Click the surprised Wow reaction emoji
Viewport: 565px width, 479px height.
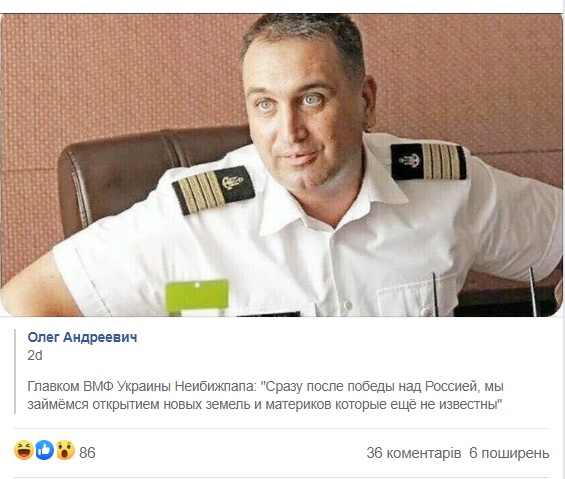pos(65,451)
